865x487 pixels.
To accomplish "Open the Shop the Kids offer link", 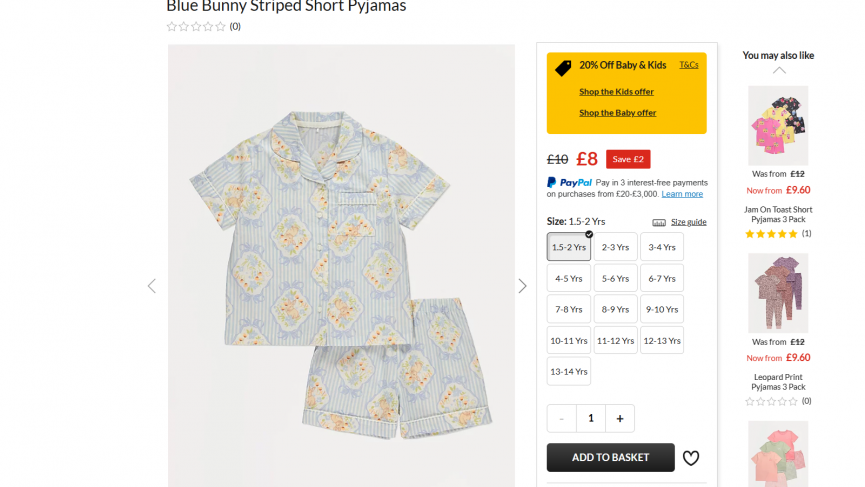I will [616, 92].
